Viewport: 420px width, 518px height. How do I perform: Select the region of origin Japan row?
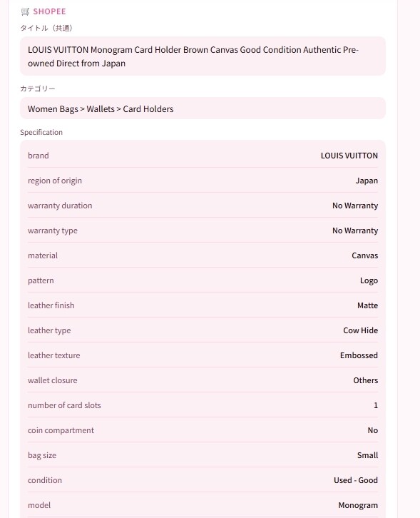[x=203, y=181]
